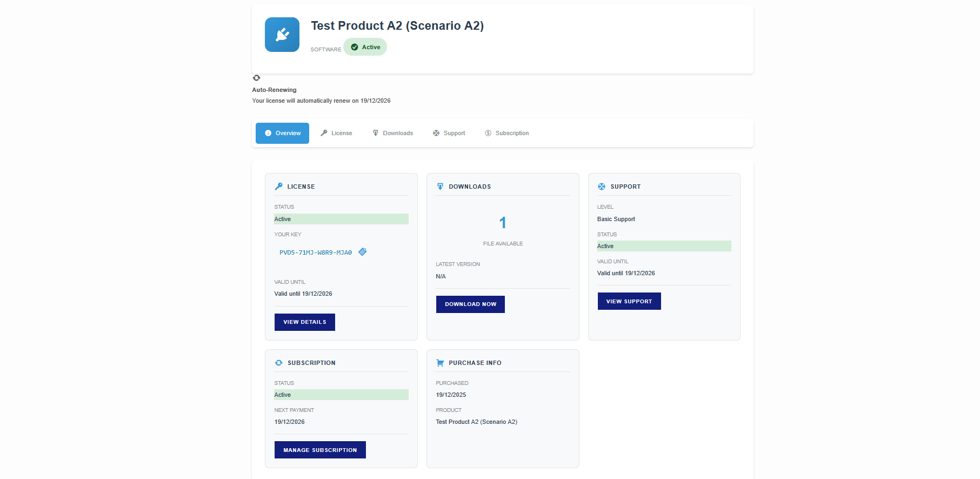Viewport: 980px width, 479px height.
Task: Click the refresh icon in Subscription card header
Action: [279, 363]
